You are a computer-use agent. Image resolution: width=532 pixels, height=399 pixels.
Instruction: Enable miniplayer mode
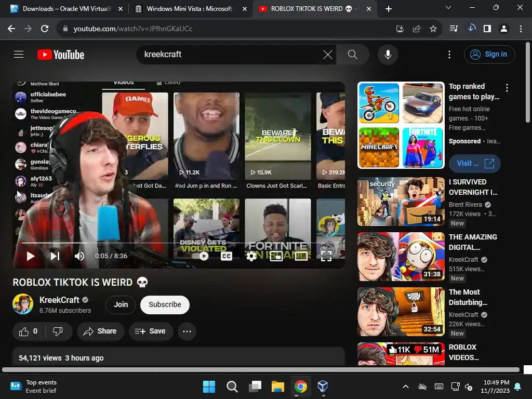[x=276, y=256]
